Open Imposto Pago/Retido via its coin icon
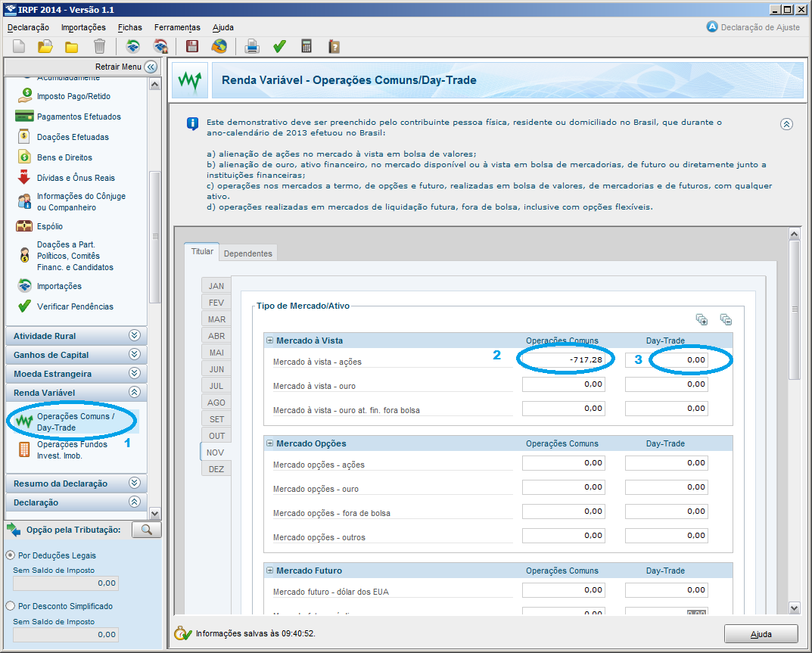 point(25,95)
